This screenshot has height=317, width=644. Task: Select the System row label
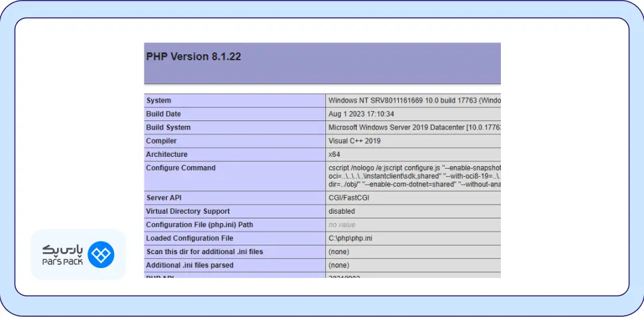(158, 101)
